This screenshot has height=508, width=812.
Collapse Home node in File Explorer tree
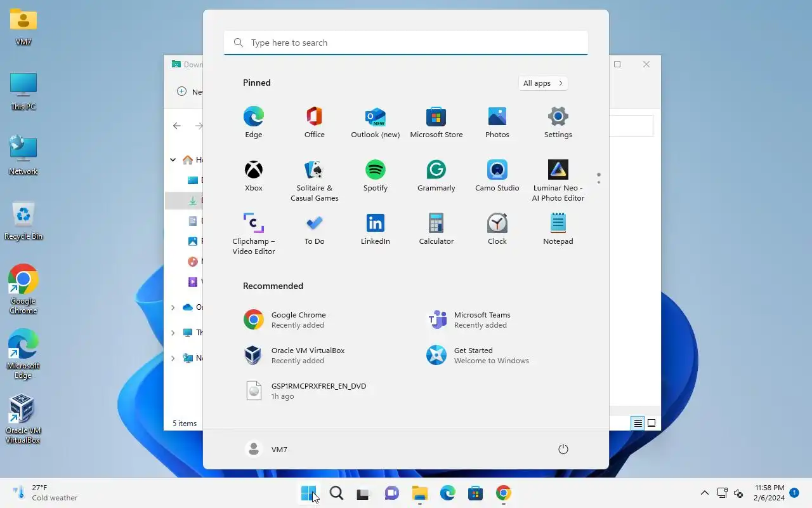point(173,160)
